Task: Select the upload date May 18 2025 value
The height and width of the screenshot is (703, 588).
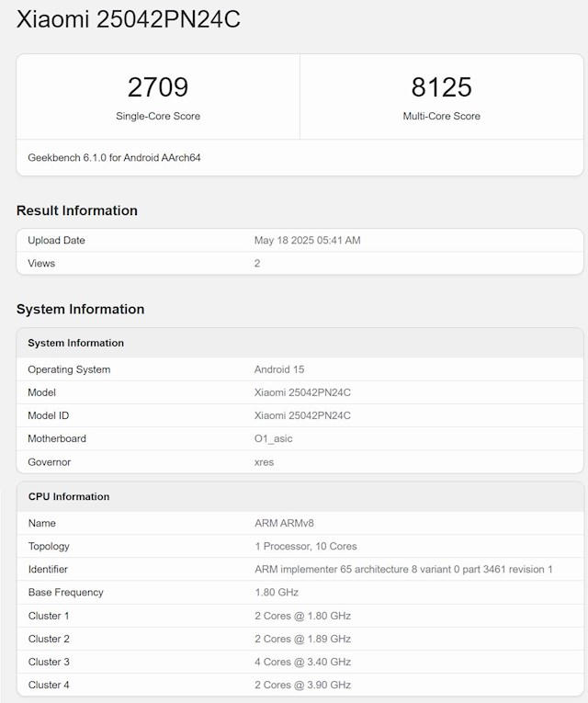Action: click(308, 241)
